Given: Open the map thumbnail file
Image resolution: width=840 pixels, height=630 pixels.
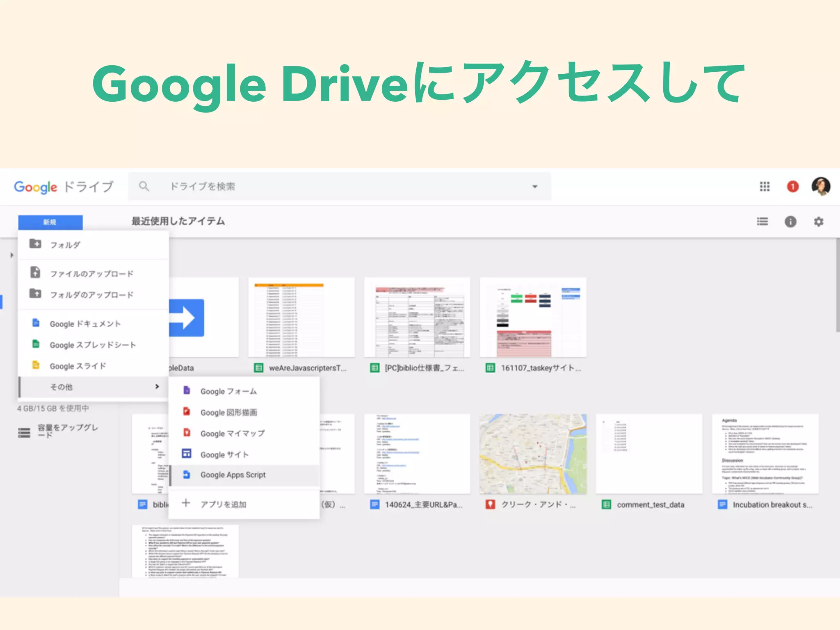Looking at the screenshot, I should [532, 454].
